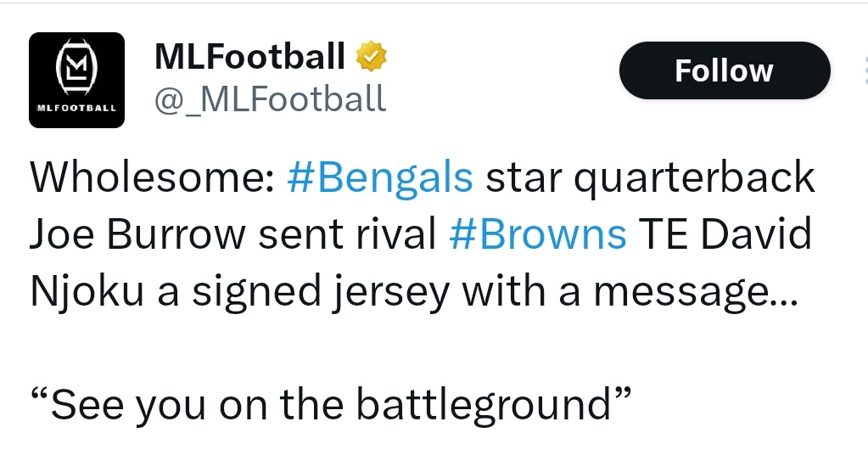Click the MLFOOTBALL caption under the logo
Viewport: 868px width, 461px height.
point(76,108)
